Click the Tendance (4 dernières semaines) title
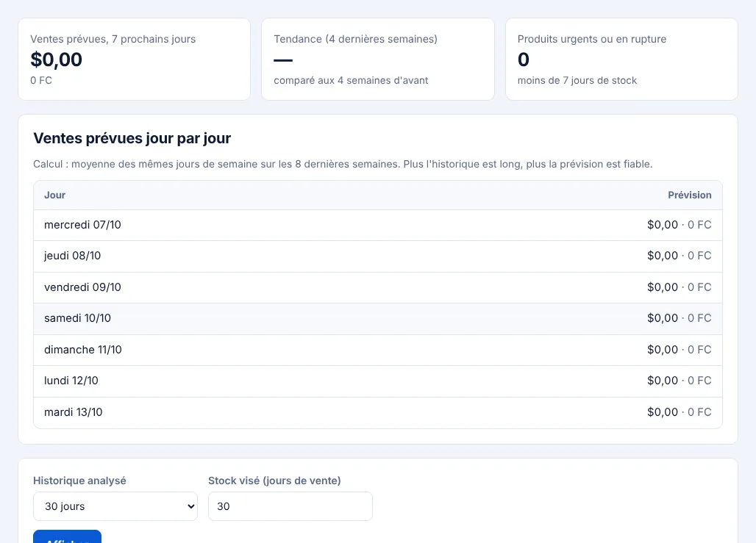Viewport: 756px width, 543px height. click(x=355, y=39)
